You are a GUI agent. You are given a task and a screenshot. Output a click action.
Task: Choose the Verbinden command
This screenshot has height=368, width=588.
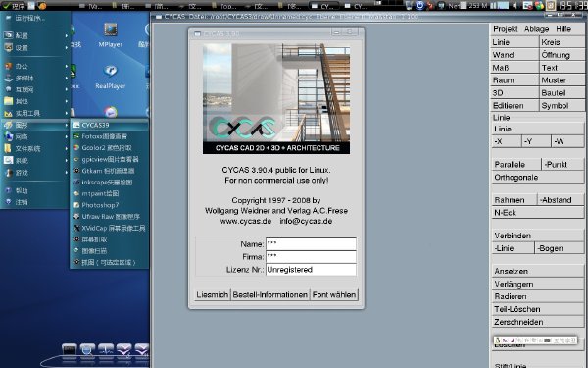point(537,236)
